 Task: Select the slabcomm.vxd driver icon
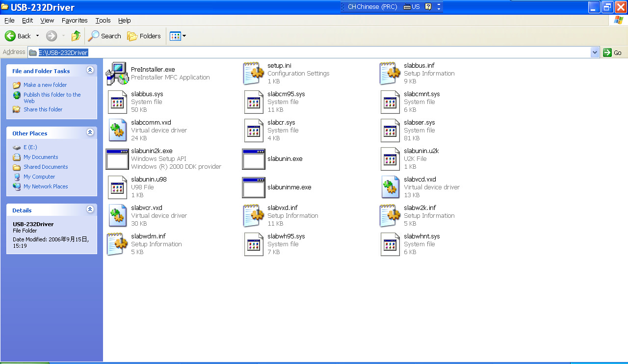click(117, 130)
